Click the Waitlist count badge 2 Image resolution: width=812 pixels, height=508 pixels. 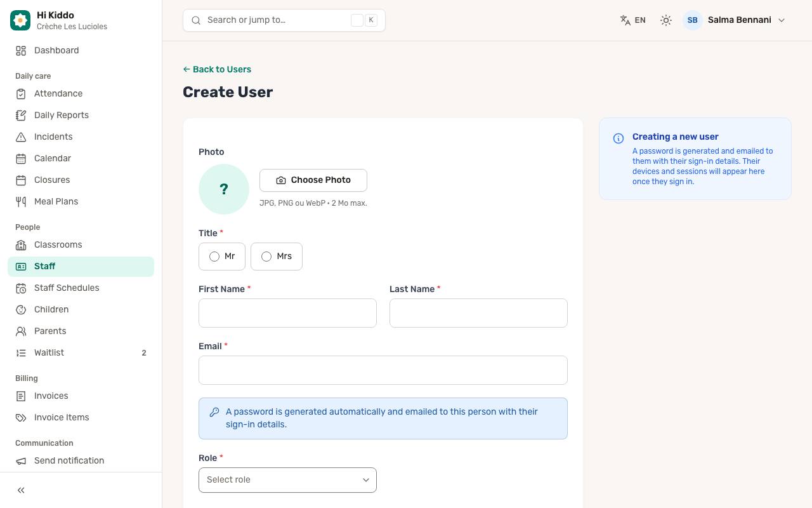pos(144,353)
